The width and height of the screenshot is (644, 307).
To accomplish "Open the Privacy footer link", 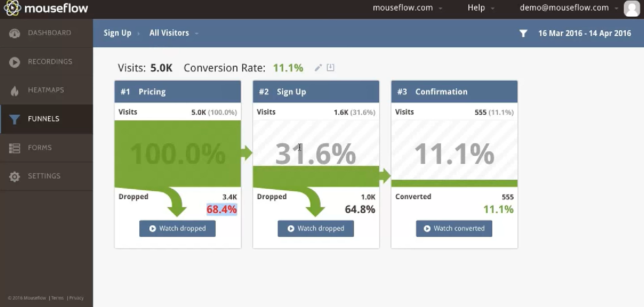I will click(76, 298).
